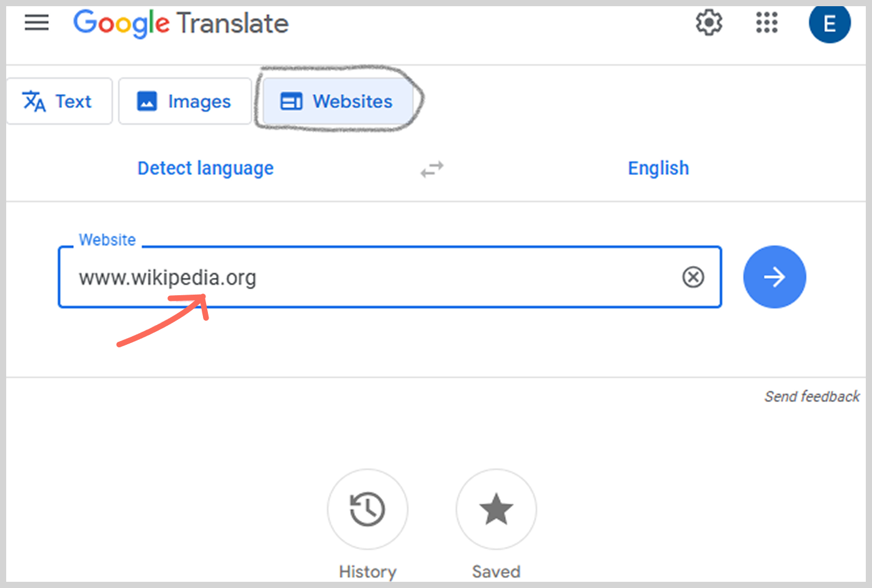
Task: Open the account profile avatar
Action: (829, 24)
